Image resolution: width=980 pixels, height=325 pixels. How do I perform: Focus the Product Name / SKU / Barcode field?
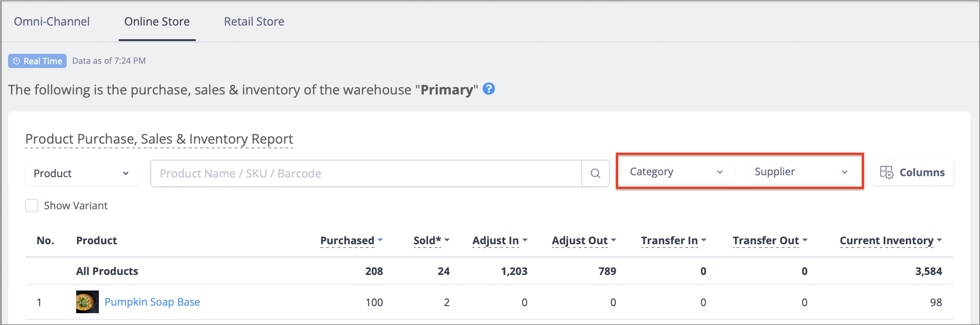tap(366, 173)
